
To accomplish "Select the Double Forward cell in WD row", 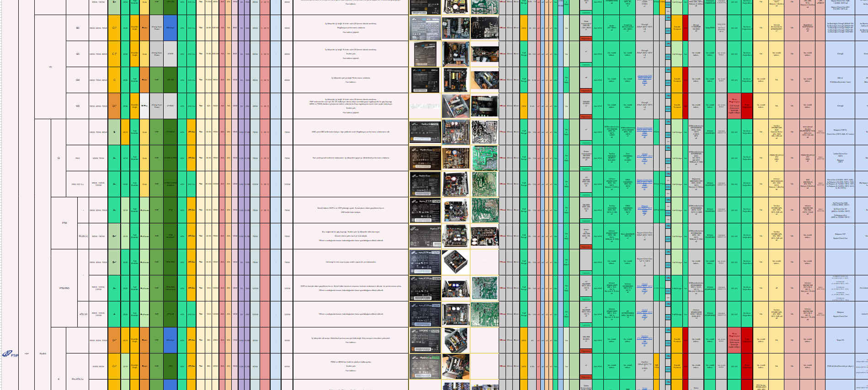I will (x=677, y=106).
